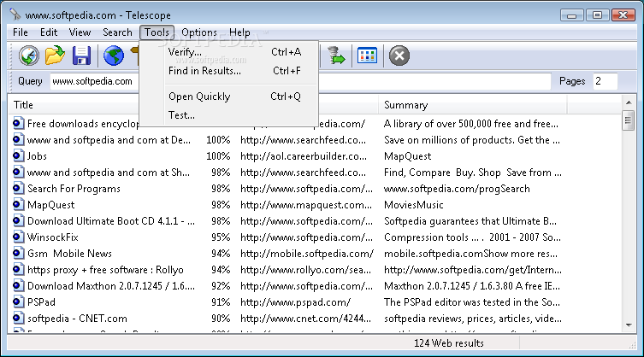644x357 pixels.
Task: Click page icon beside Download Maxthon row
Action: point(18,284)
